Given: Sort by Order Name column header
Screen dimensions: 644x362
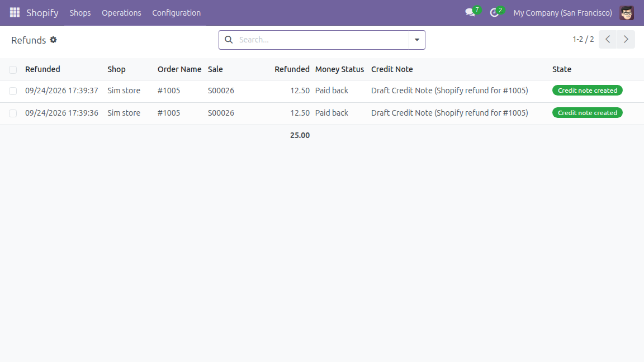Looking at the screenshot, I should (179, 69).
